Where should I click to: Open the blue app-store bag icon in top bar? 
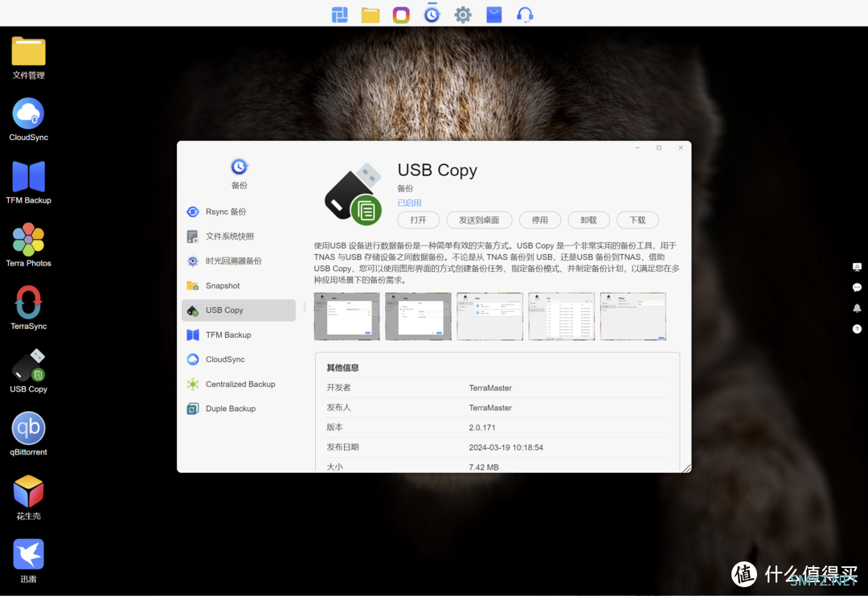point(493,14)
